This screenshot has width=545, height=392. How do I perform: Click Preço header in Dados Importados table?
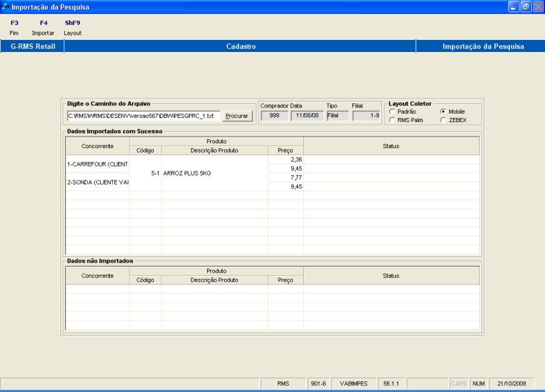[286, 151]
